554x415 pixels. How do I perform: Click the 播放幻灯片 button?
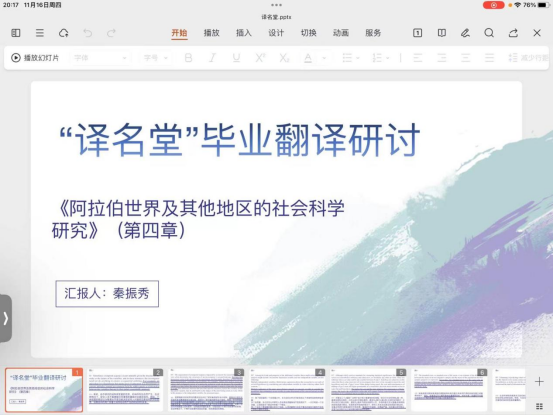coord(35,58)
